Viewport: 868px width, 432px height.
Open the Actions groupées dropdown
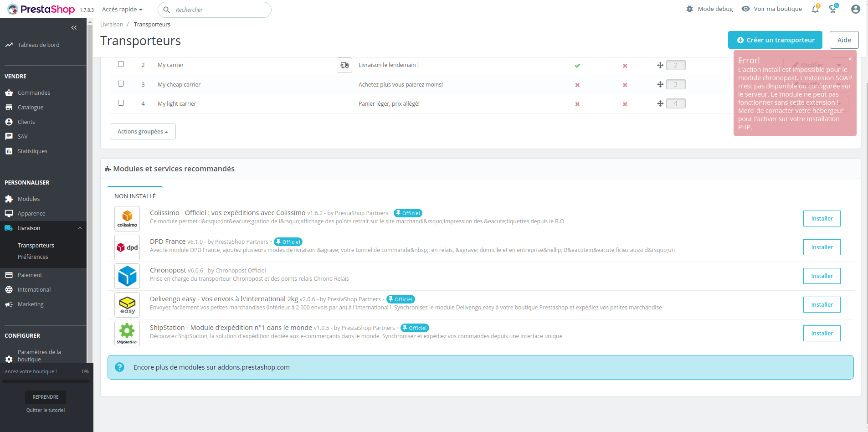[143, 132]
